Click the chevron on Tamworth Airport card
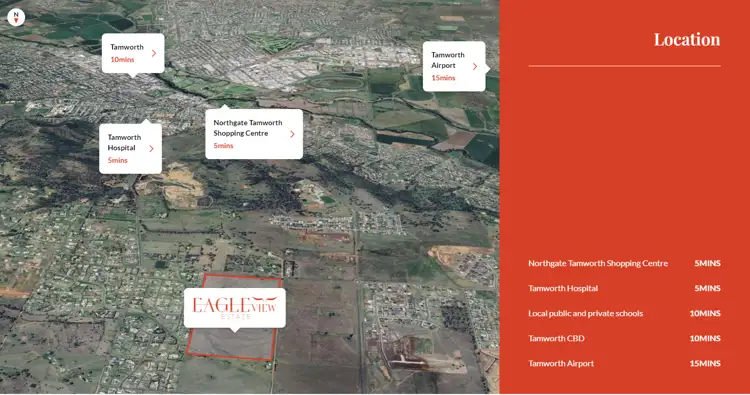 475,66
